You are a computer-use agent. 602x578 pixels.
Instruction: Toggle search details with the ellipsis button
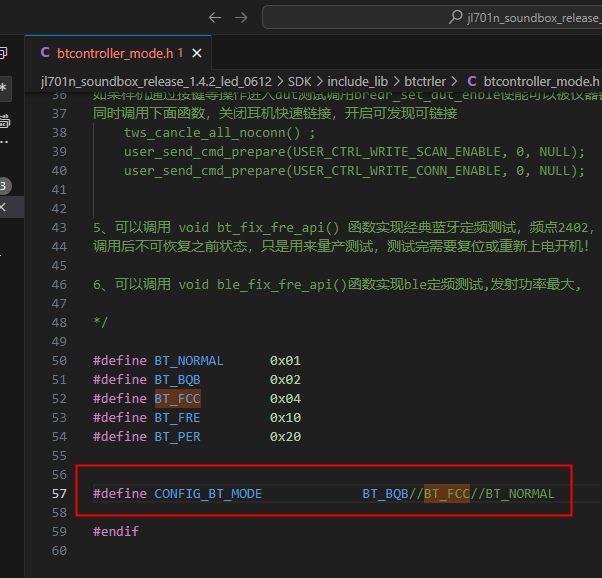(x=4, y=142)
